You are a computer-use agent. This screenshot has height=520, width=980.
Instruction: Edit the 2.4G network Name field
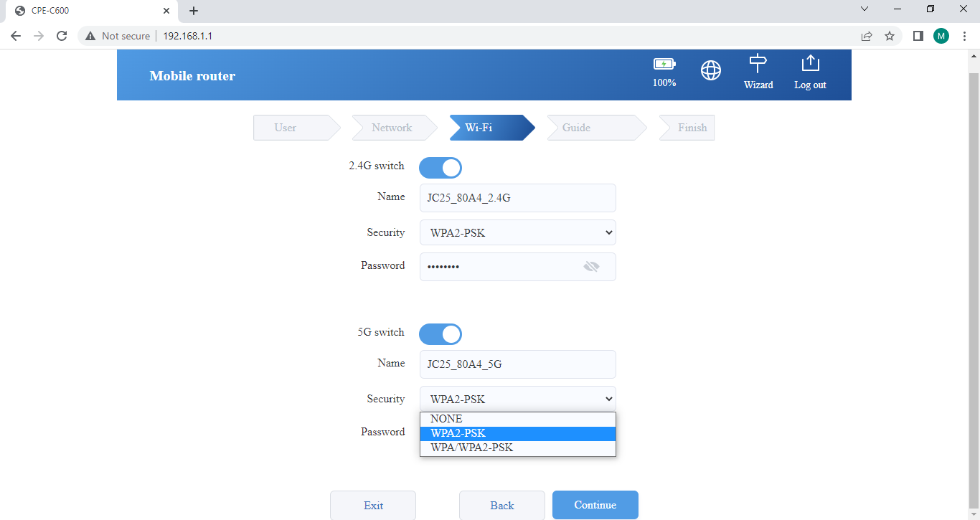[x=518, y=198]
